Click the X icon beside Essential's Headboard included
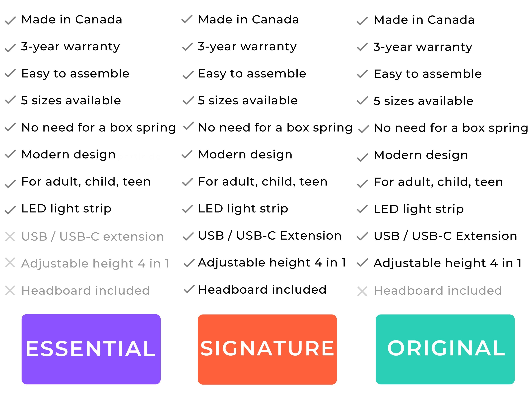 pos(10,290)
